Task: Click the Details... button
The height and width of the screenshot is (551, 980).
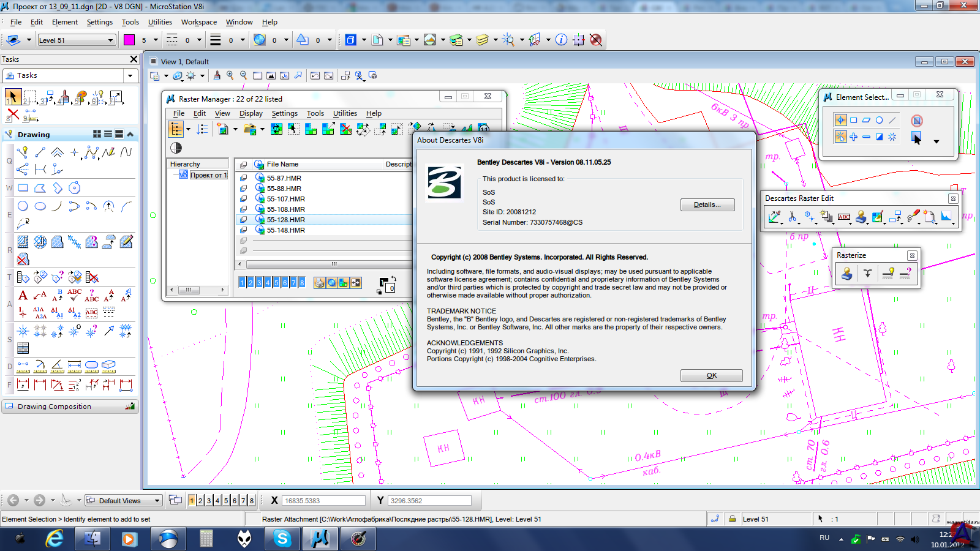Action: pos(707,204)
